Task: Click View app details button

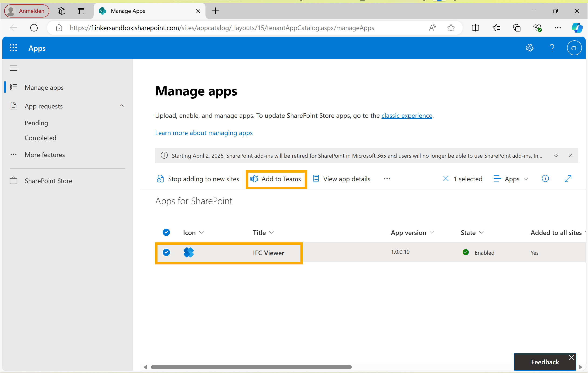Action: pos(341,179)
